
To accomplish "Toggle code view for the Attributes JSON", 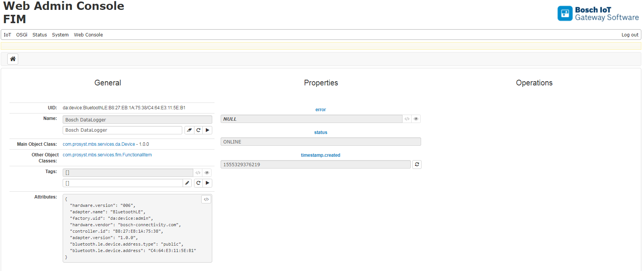I will tap(206, 199).
